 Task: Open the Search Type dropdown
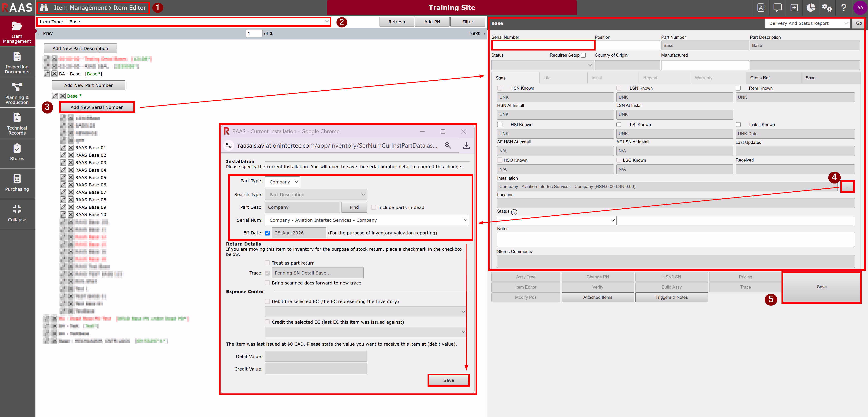tap(316, 195)
